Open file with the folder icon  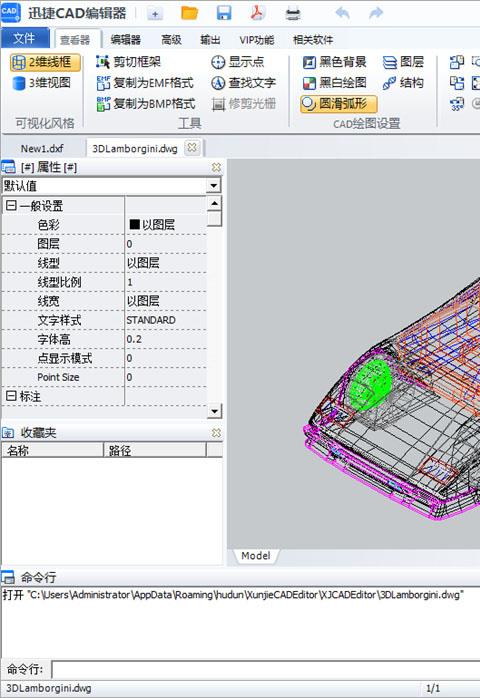(x=189, y=13)
